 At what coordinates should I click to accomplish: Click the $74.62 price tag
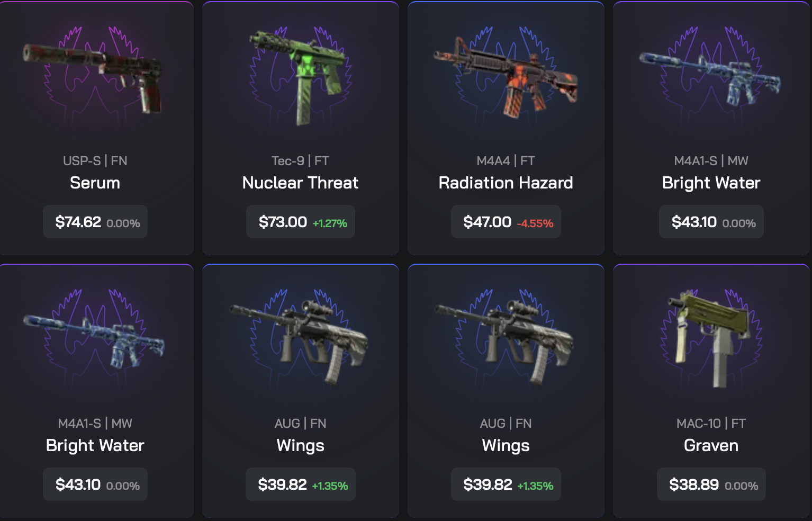coord(95,222)
